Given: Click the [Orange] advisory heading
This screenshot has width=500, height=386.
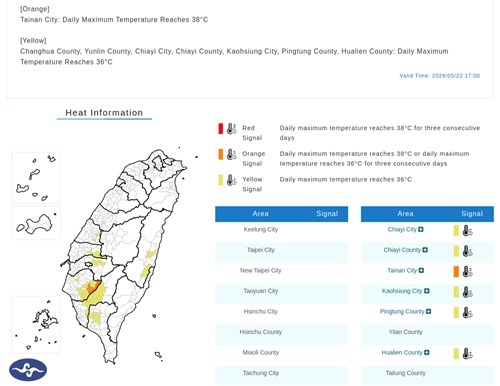Looking at the screenshot, I should [x=34, y=9].
